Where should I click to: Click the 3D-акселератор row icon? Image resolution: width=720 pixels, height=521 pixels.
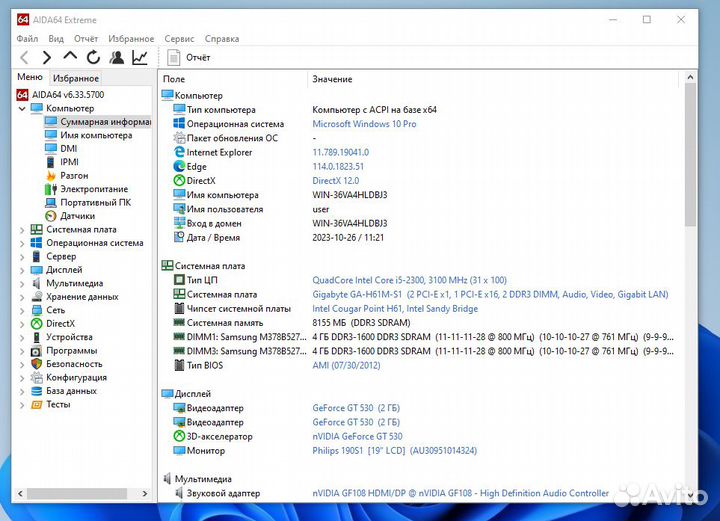[x=179, y=436]
